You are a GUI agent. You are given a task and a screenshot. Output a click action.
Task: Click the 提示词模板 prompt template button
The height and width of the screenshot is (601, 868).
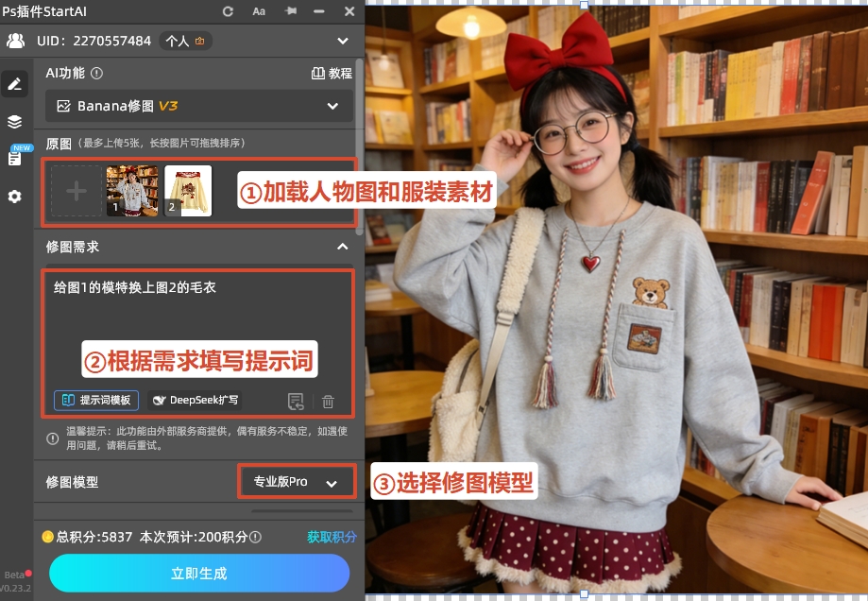click(95, 400)
